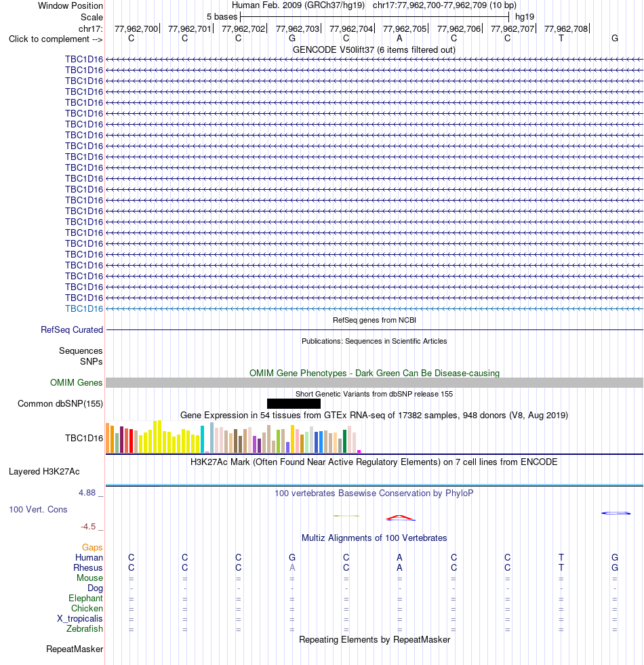Click the Dog alignment row label
Image resolution: width=644 pixels, height=665 pixels.
96,588
